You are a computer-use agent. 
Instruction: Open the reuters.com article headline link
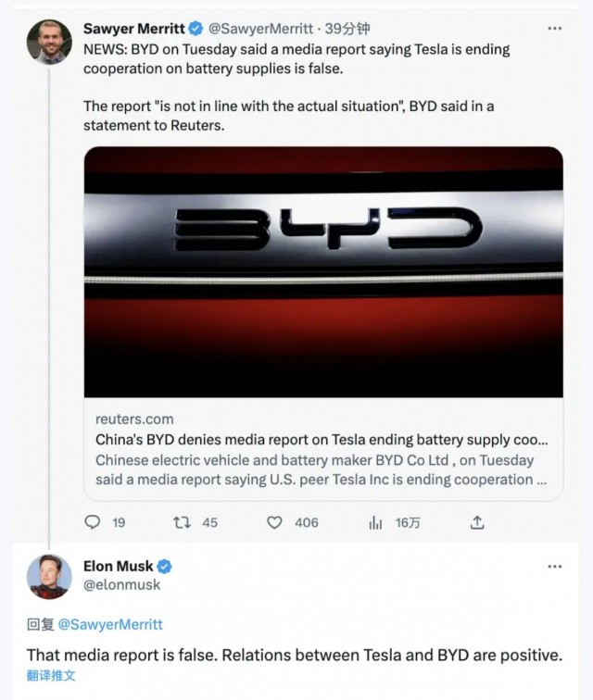pos(322,440)
